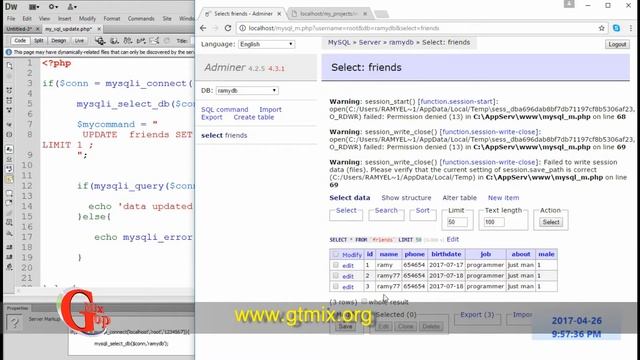The image size is (640, 360).
Task: Click the Limit input field
Action: [x=457, y=222]
